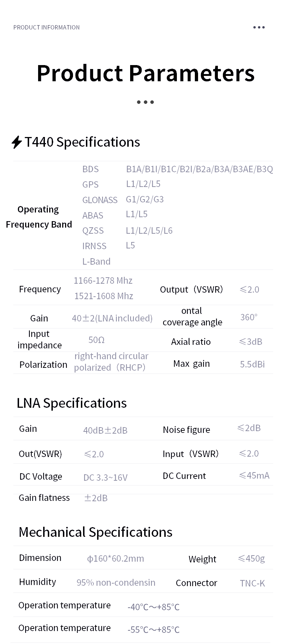Select the -55℃~+85℃ temperature value
Screen dimensions: 284x644
click(154, 630)
